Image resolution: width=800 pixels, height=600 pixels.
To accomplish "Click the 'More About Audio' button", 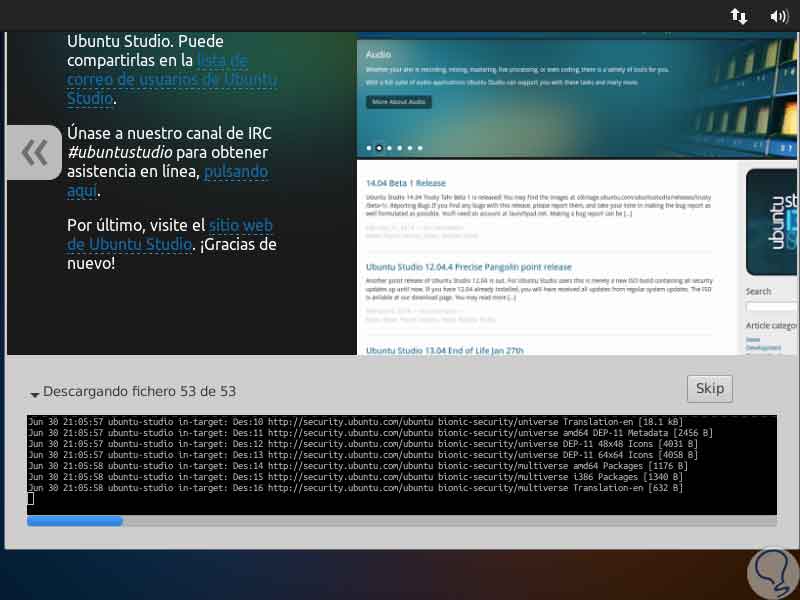I will click(398, 102).
